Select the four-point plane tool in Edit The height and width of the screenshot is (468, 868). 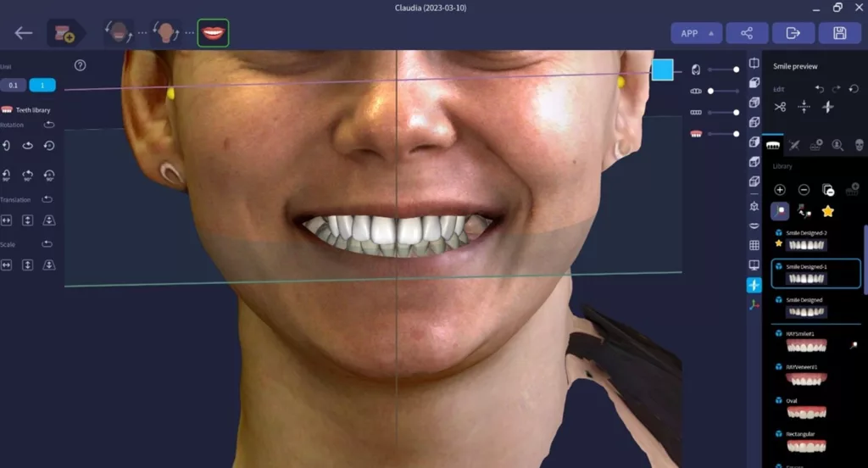(827, 107)
